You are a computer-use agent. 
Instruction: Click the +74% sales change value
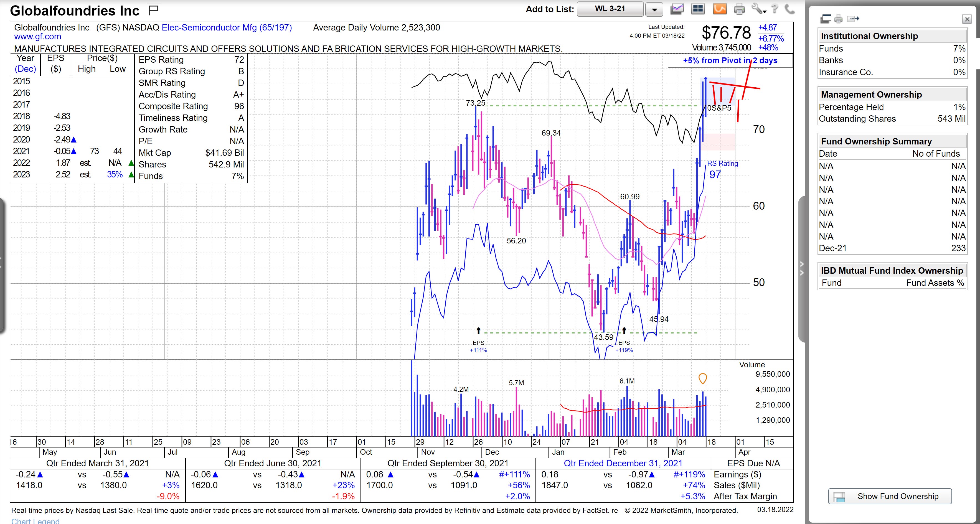click(694, 485)
